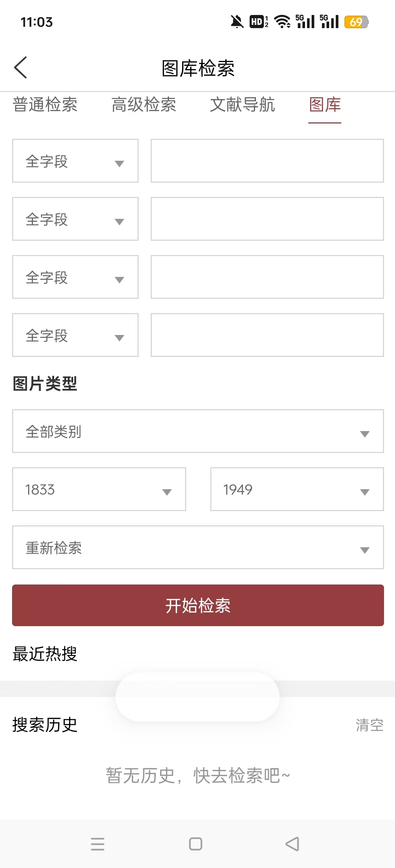Open the 高级检索 tab
This screenshot has width=395, height=868.
[144, 105]
